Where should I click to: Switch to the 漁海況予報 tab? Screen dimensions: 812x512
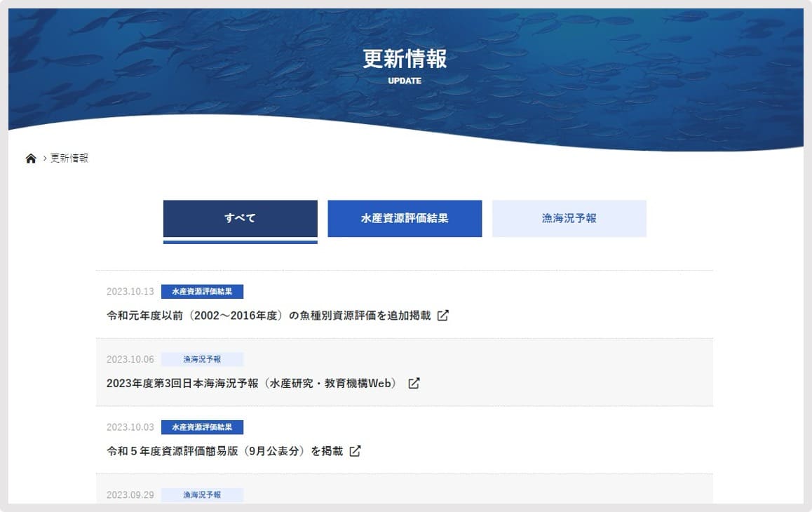click(x=569, y=219)
